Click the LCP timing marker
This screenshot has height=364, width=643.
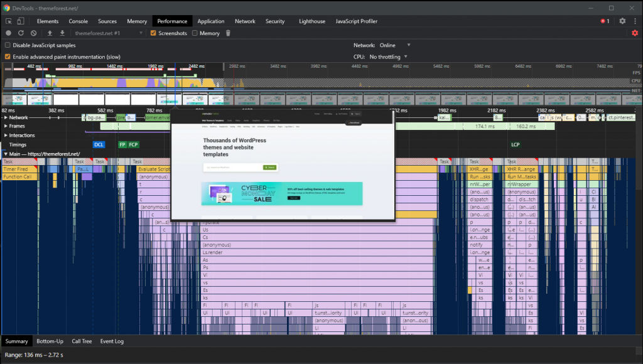(515, 145)
